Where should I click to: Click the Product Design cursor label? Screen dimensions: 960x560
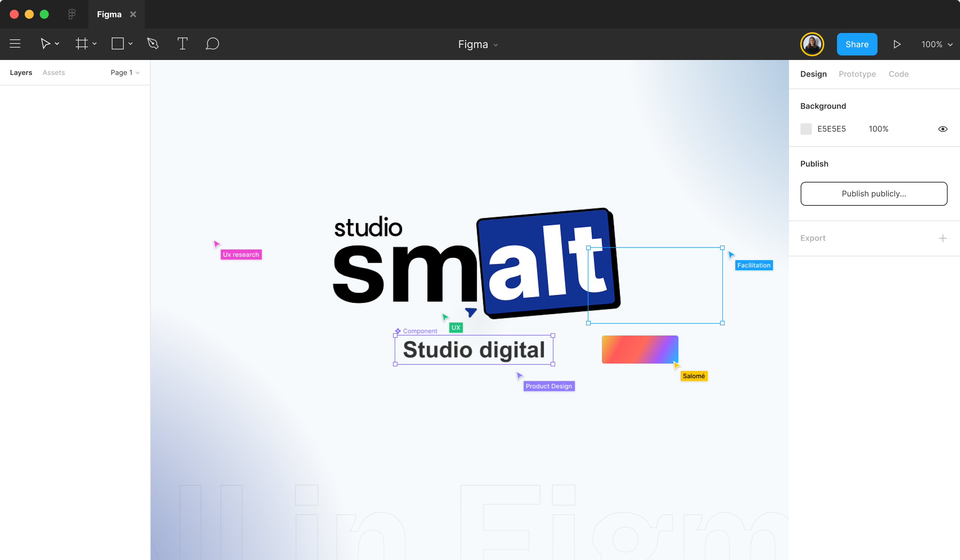coord(549,386)
